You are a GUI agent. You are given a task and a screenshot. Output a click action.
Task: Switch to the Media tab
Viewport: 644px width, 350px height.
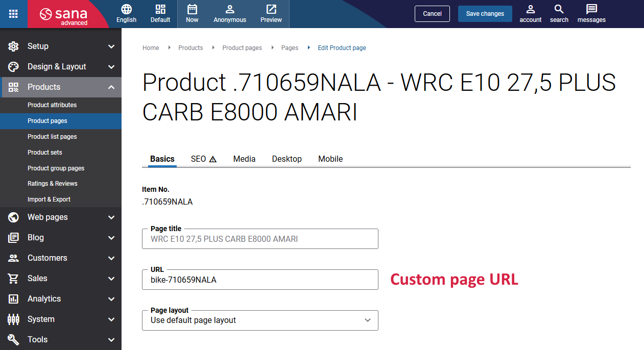coord(244,159)
